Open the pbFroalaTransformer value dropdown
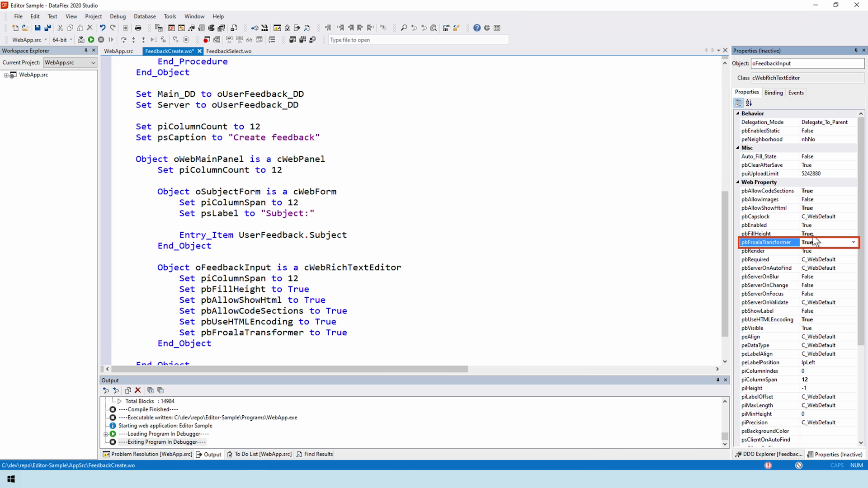The height and width of the screenshot is (488, 868). pos(853,243)
